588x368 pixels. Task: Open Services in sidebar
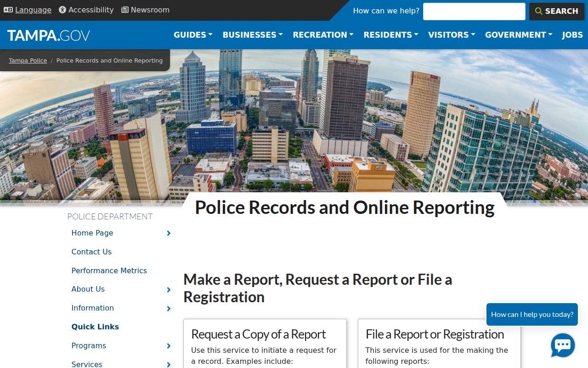[87, 364]
